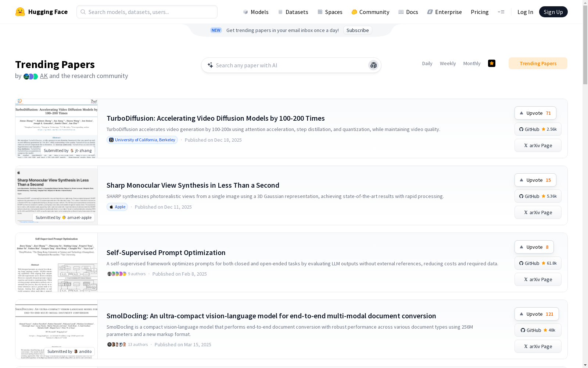Screen dimensions: 588x368
Task: Expand the more navigation menu icon
Action: coord(501,12)
